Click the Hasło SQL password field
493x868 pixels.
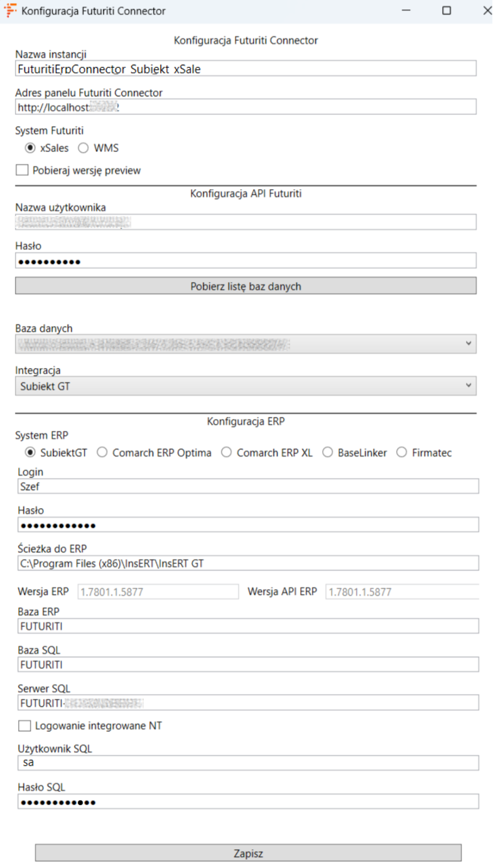[x=248, y=802]
